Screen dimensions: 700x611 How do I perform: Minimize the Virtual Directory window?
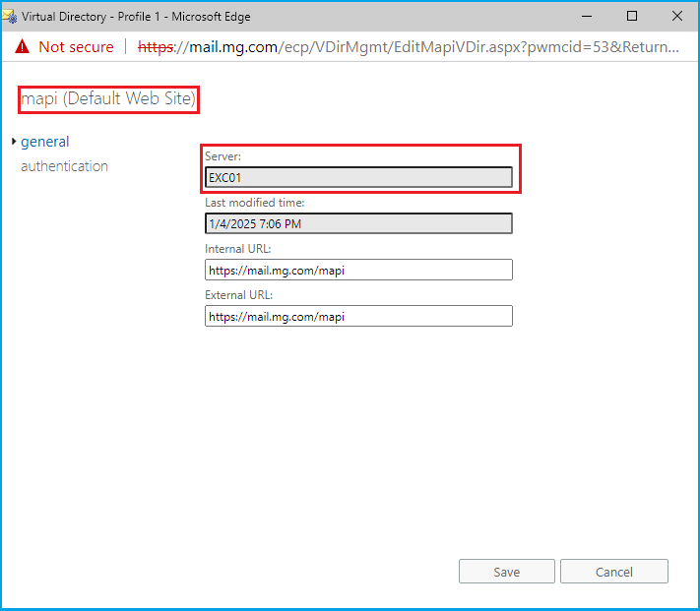[587, 16]
